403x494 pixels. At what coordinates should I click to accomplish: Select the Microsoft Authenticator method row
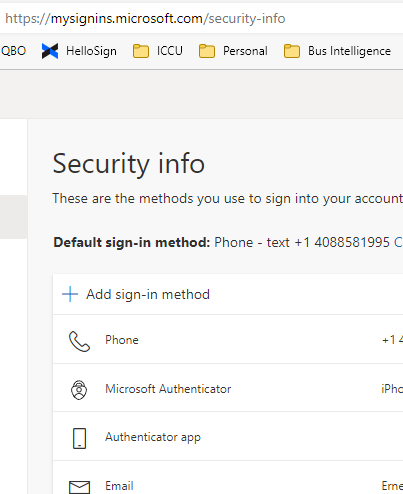[x=228, y=388]
